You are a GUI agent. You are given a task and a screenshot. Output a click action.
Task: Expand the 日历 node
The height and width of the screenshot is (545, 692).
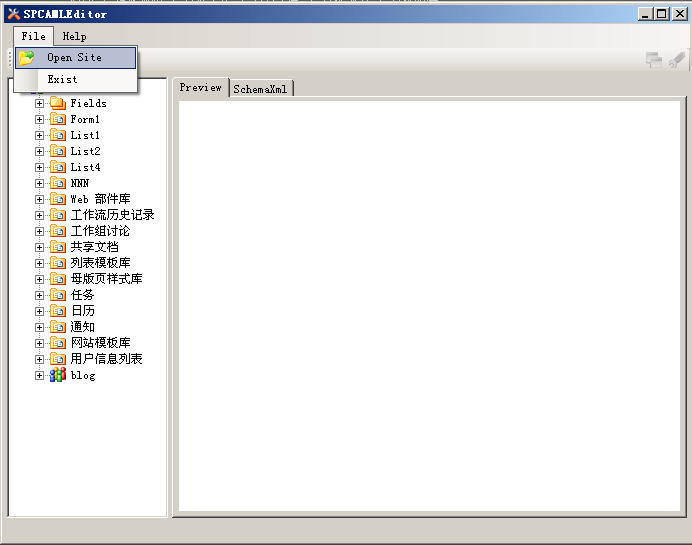click(x=39, y=311)
